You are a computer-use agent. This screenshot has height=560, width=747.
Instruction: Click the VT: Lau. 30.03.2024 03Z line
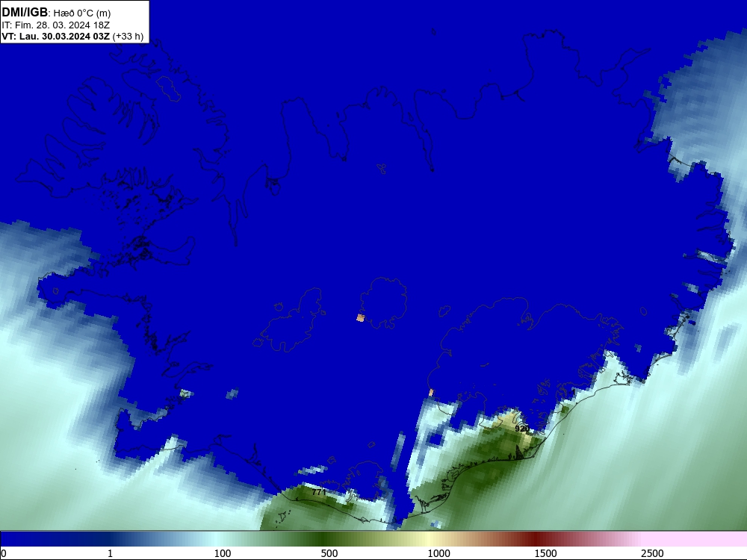click(56, 37)
